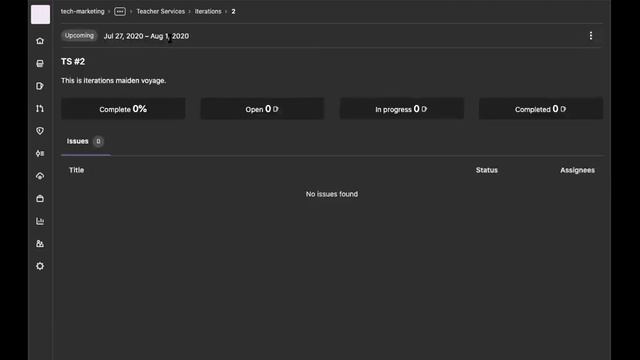Click the Title column header
The width and height of the screenshot is (640, 360).
(x=76, y=170)
